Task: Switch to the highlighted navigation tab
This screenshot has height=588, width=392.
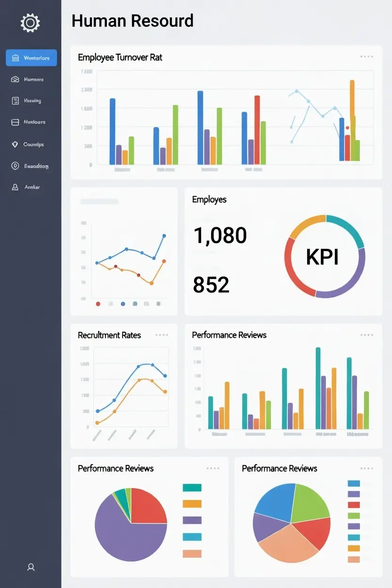Action: 31,57
